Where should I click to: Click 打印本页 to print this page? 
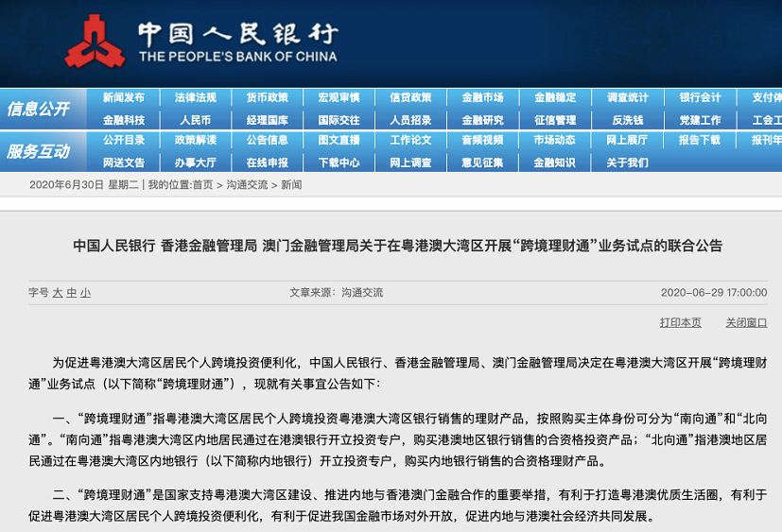[680, 323]
